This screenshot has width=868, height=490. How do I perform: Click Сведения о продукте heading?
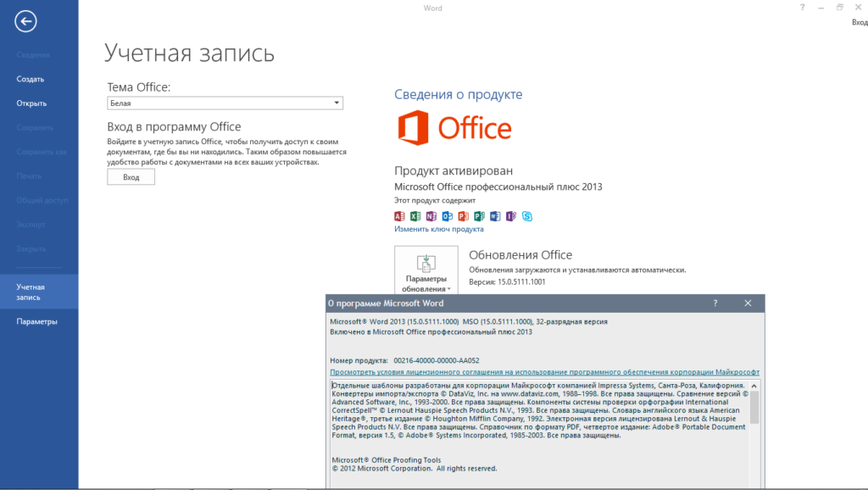459,95
